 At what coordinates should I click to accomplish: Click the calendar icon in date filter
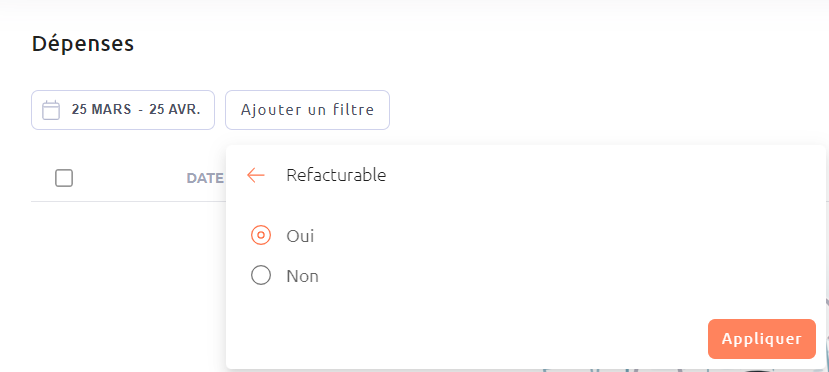tap(51, 110)
